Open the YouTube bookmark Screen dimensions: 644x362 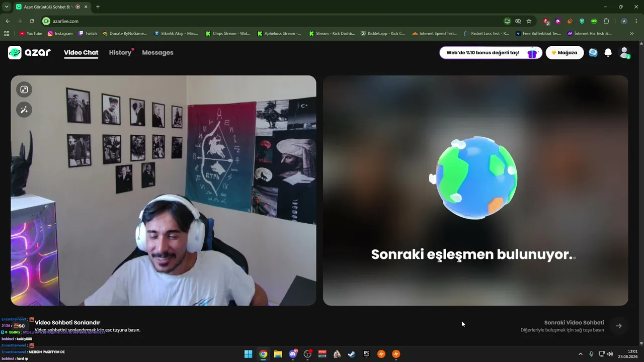31,34
